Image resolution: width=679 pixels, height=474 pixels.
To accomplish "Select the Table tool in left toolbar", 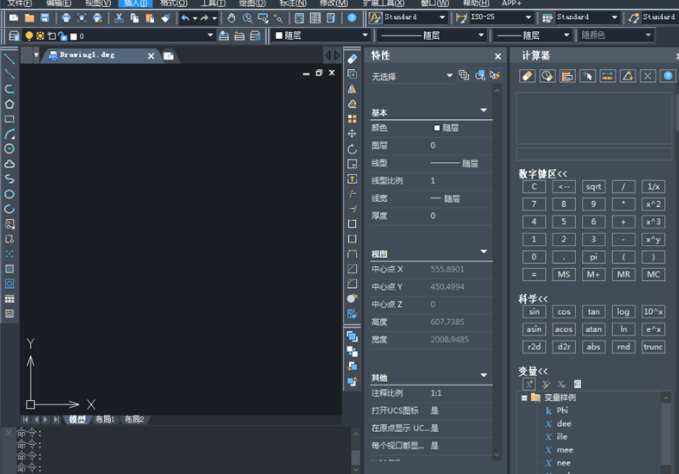I will click(9, 299).
